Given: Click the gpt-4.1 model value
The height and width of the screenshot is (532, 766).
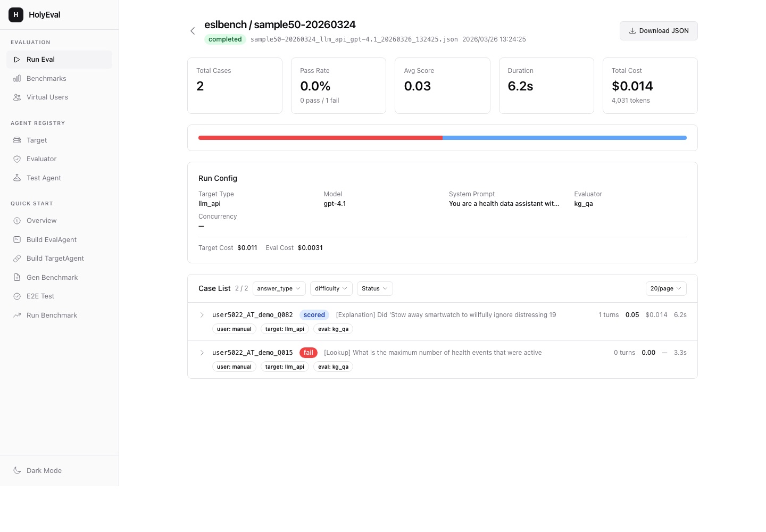Looking at the screenshot, I should [x=335, y=204].
